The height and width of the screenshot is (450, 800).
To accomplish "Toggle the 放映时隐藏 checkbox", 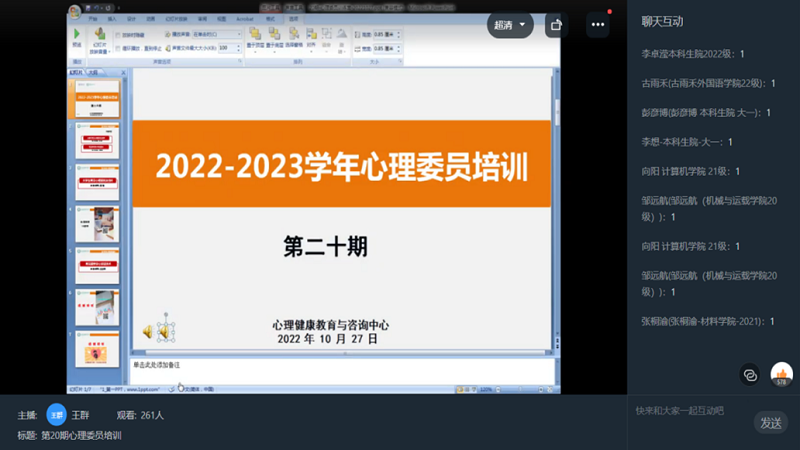I will (x=118, y=35).
